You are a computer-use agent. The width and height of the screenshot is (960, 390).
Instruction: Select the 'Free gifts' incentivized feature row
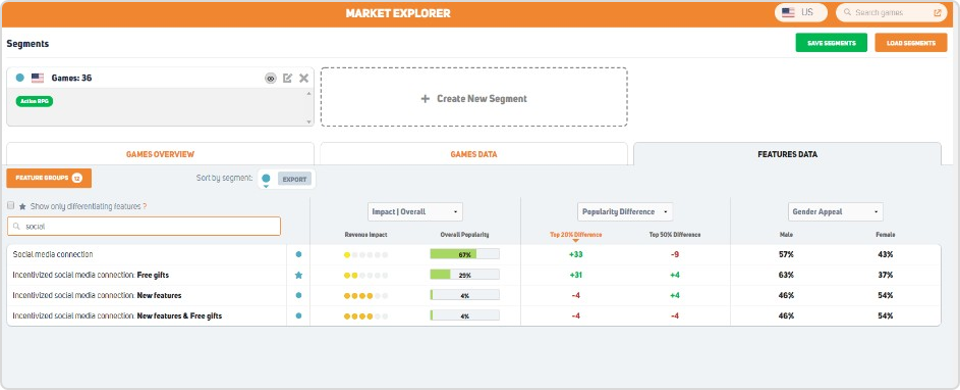click(x=474, y=275)
